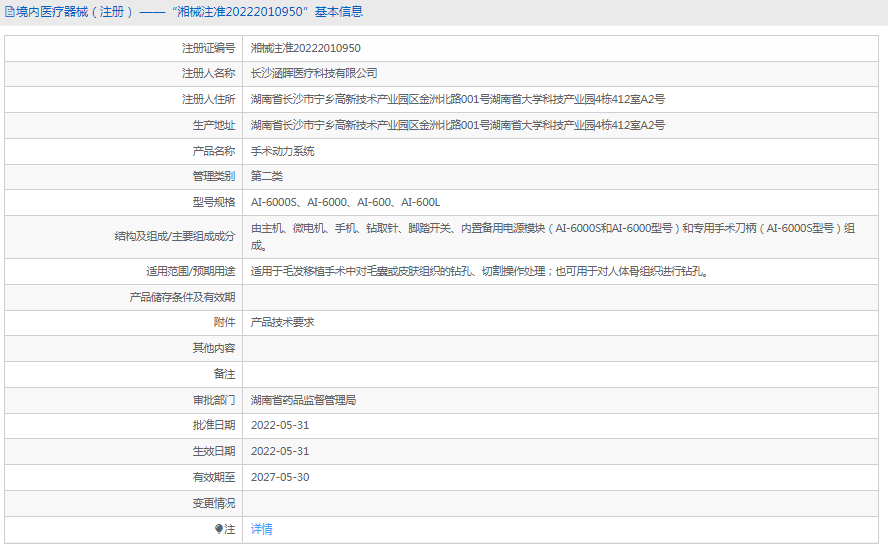Click the 生效日期 label
Viewport: 888px width, 551px height.
[x=214, y=451]
